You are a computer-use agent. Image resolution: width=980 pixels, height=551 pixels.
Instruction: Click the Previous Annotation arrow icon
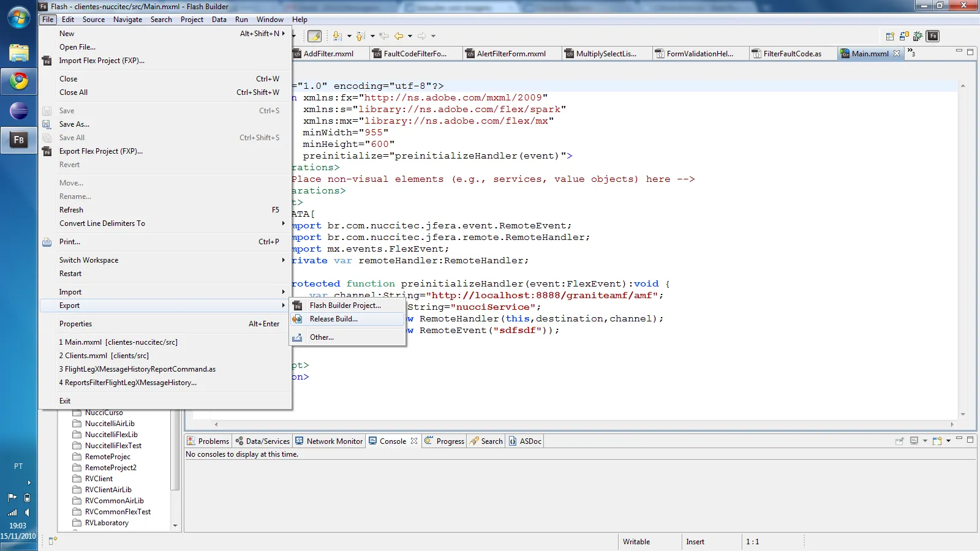tap(360, 36)
